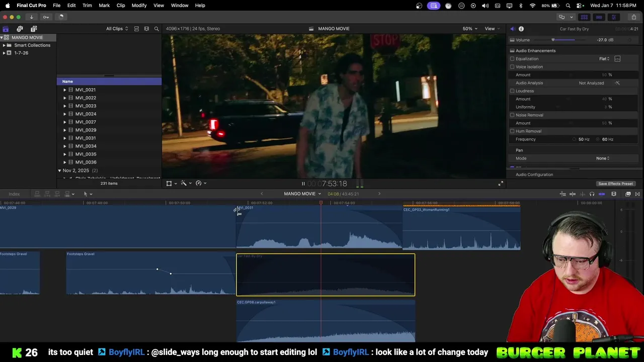Image resolution: width=644 pixels, height=362 pixels.
Task: Open the Titles and Generators sidebar
Action: pyautogui.click(x=34, y=29)
